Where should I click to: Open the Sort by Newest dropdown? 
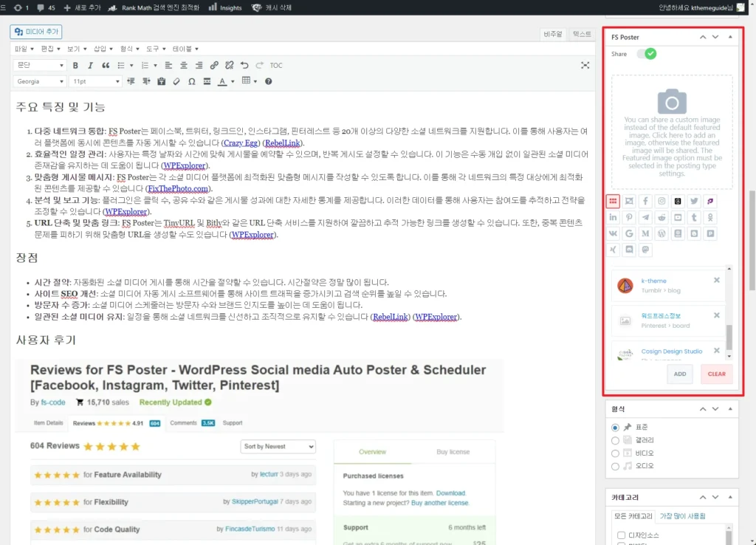[x=278, y=447]
